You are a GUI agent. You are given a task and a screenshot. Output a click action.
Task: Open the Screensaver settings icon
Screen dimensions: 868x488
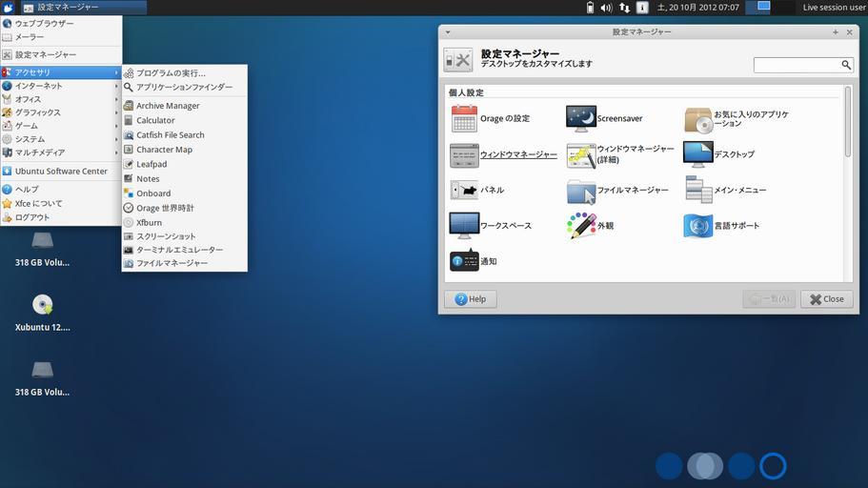[580, 119]
